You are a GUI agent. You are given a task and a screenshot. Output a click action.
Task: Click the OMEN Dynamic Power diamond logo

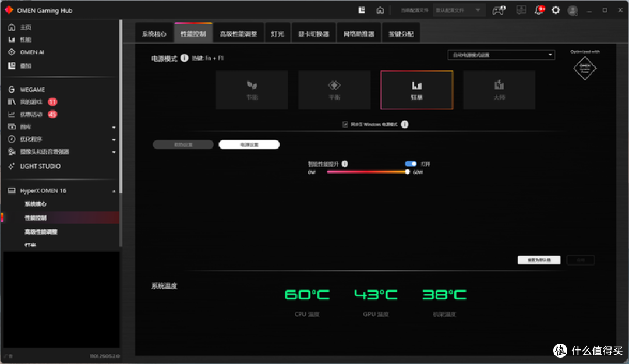pos(585,68)
